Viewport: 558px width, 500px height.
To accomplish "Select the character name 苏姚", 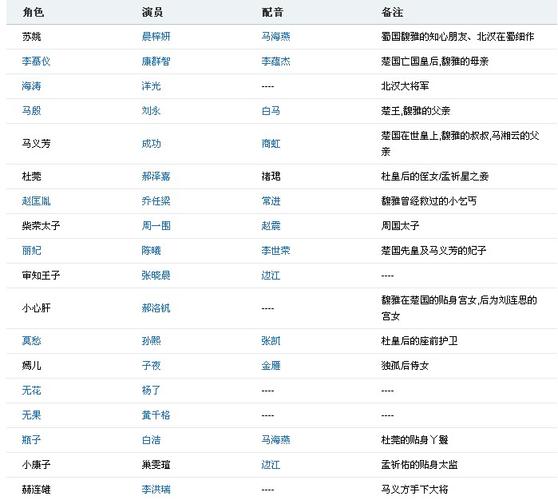I will coord(31,37).
